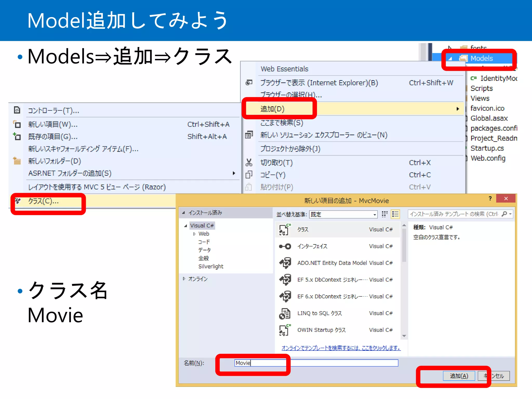Select the Scripts folder in Solution Explorer
The width and height of the screenshot is (532, 399).
[482, 88]
